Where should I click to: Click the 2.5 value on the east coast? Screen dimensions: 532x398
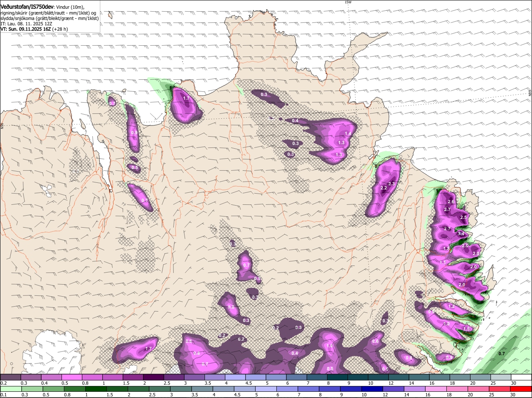click(x=464, y=217)
